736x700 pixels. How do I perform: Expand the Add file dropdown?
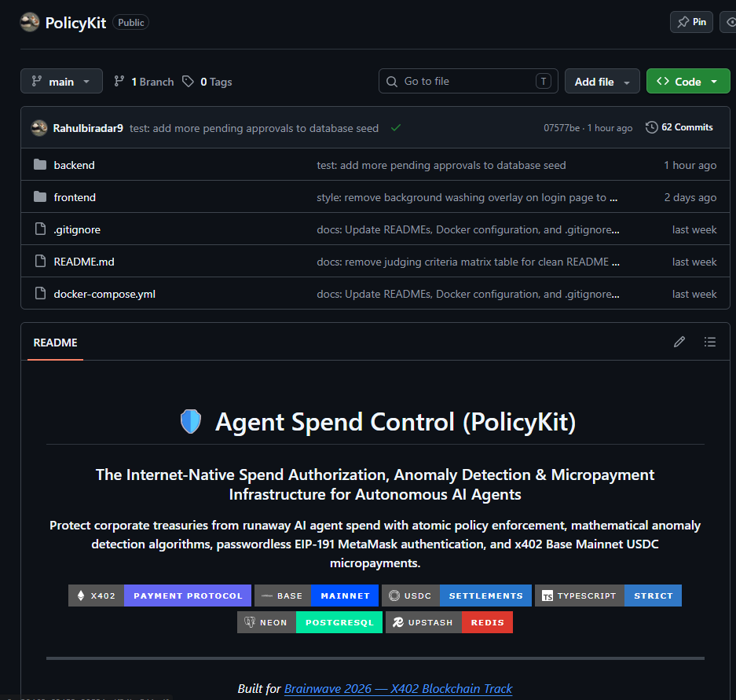602,81
